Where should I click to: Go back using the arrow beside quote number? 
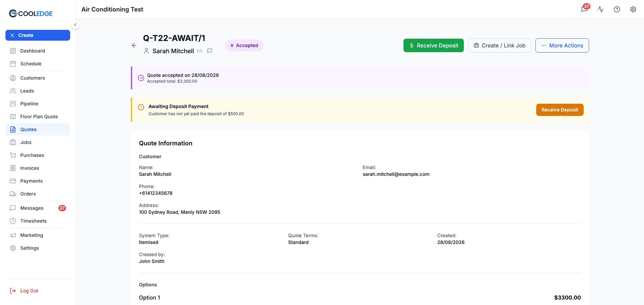point(134,45)
